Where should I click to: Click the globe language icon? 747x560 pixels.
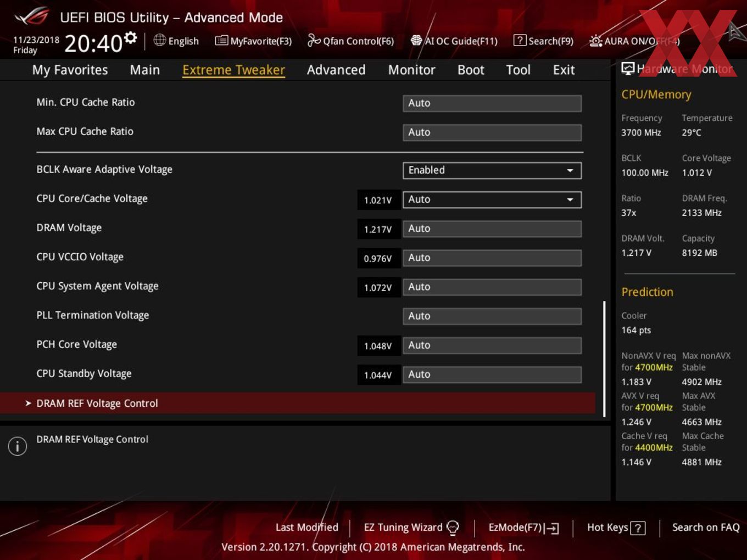159,40
